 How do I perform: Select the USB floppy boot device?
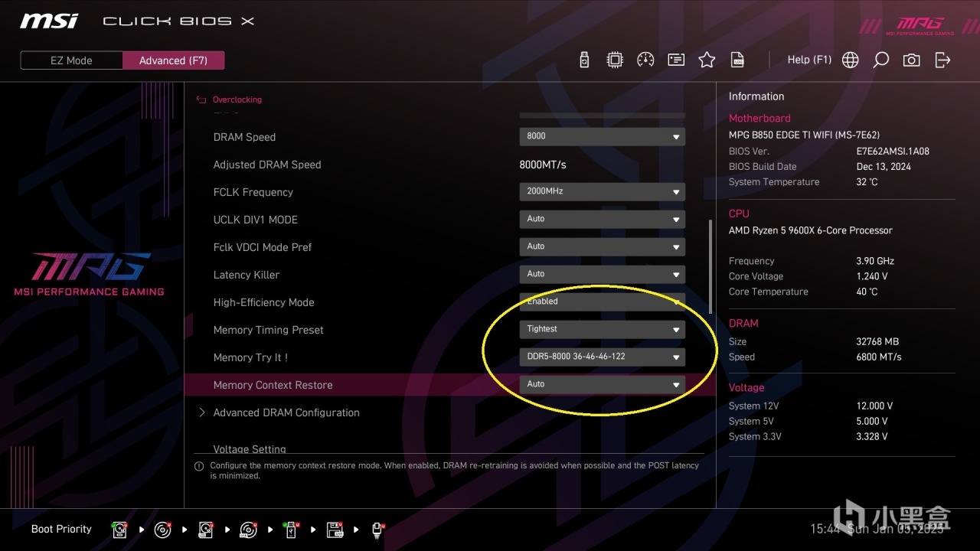(x=335, y=529)
